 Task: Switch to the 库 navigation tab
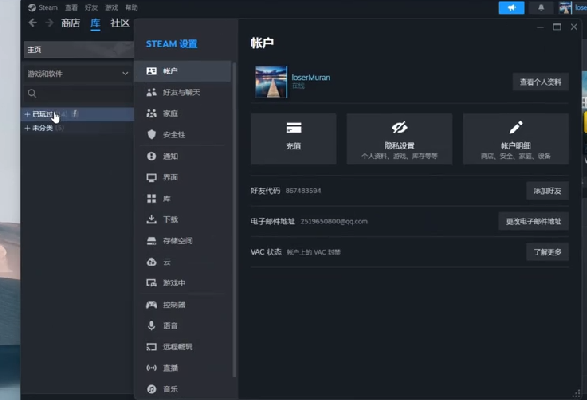[x=95, y=23]
